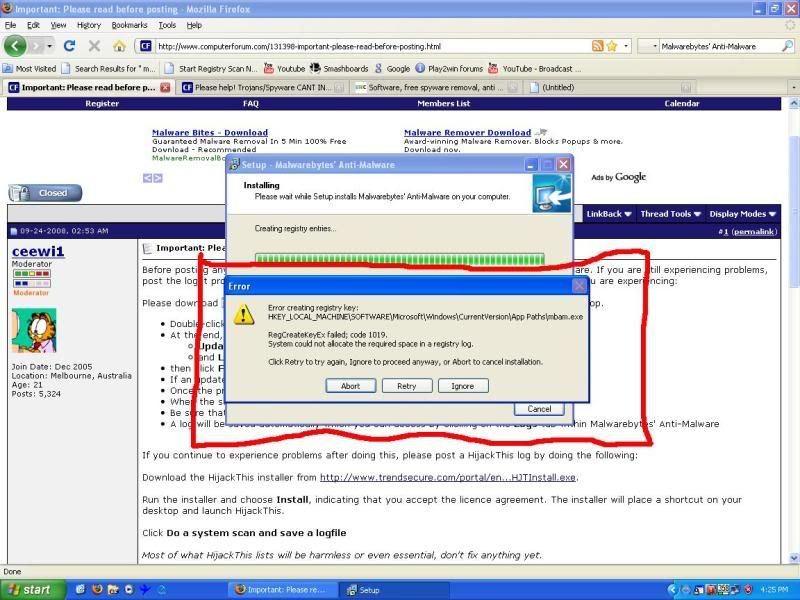
Task: Open the trendsecure HJTInstall.exe download link
Action: click(448, 478)
